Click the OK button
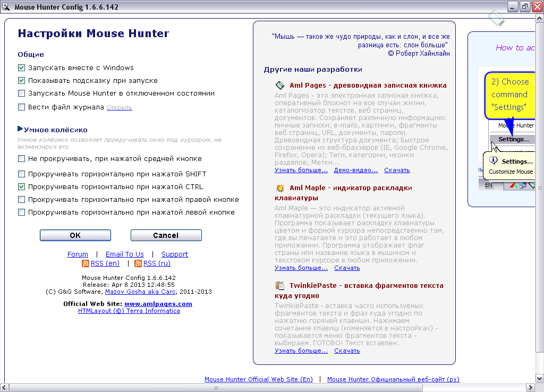 (75, 235)
